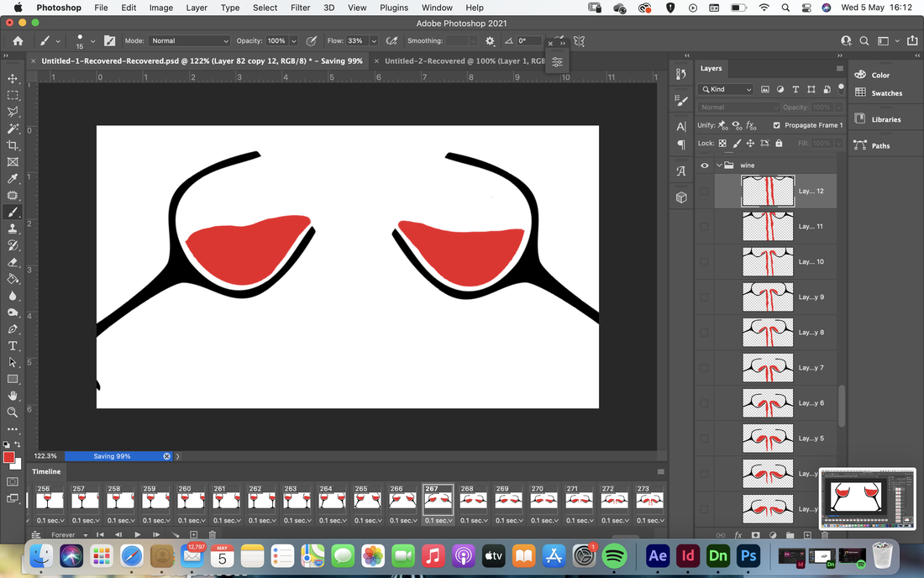Collapse the wine group folder
The width and height of the screenshot is (924, 578).
click(719, 166)
